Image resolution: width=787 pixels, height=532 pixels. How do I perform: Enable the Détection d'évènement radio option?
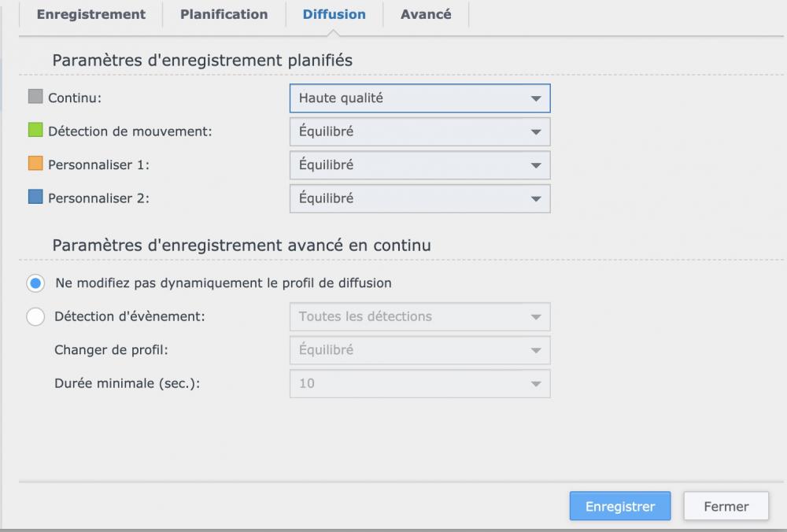point(36,316)
